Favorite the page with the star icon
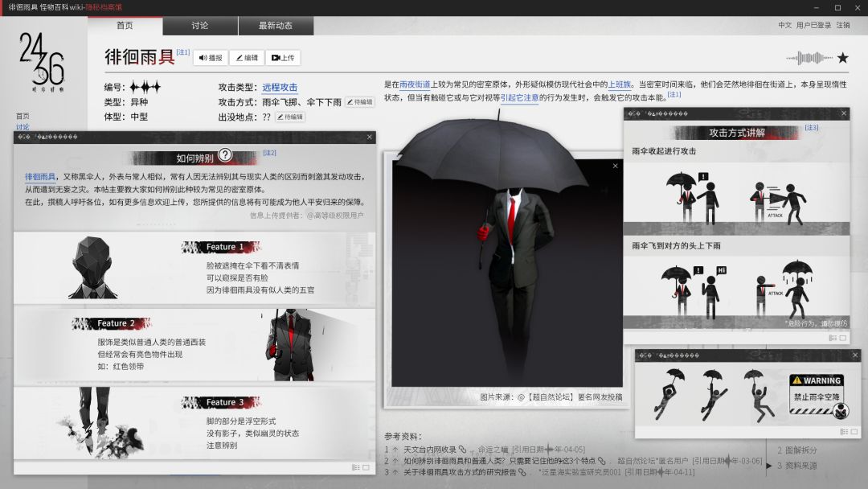 pyautogui.click(x=842, y=58)
